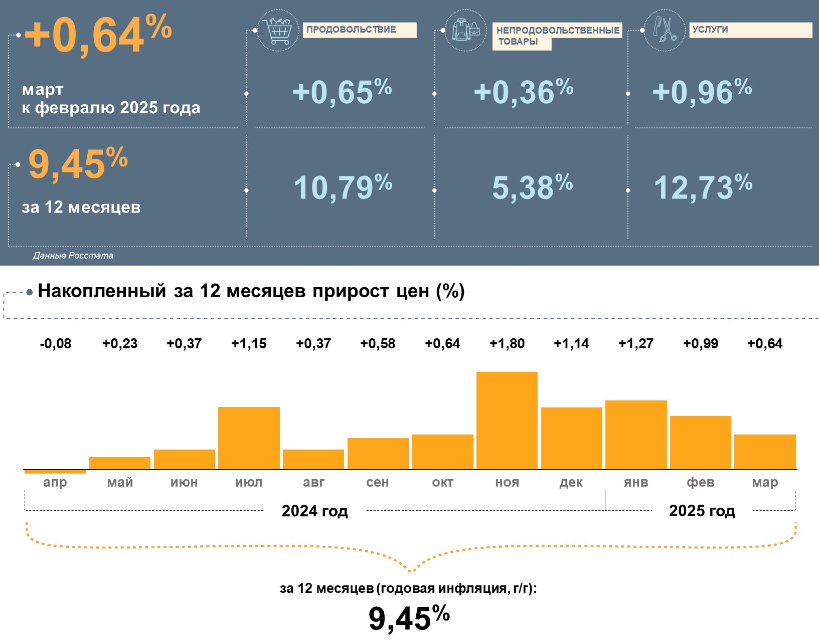The image size is (819, 644).
Task: Click the July bar in the chart
Action: pos(249,438)
